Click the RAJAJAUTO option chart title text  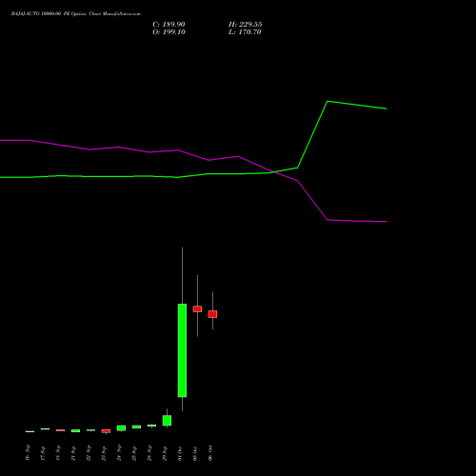coord(76,14)
